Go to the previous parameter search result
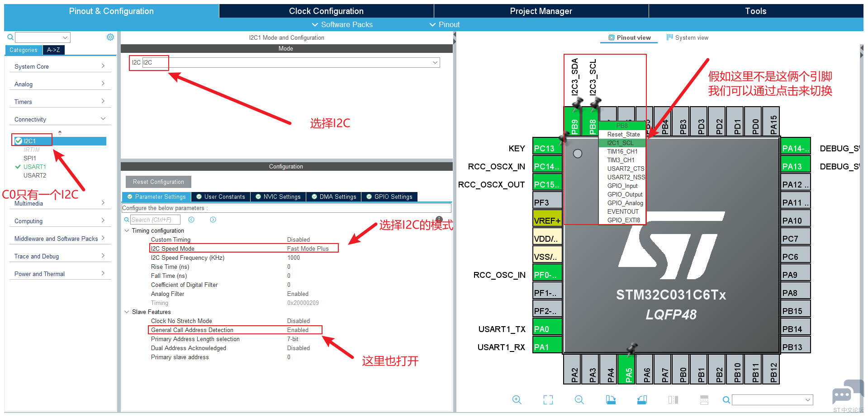The width and height of the screenshot is (868, 417). [191, 220]
